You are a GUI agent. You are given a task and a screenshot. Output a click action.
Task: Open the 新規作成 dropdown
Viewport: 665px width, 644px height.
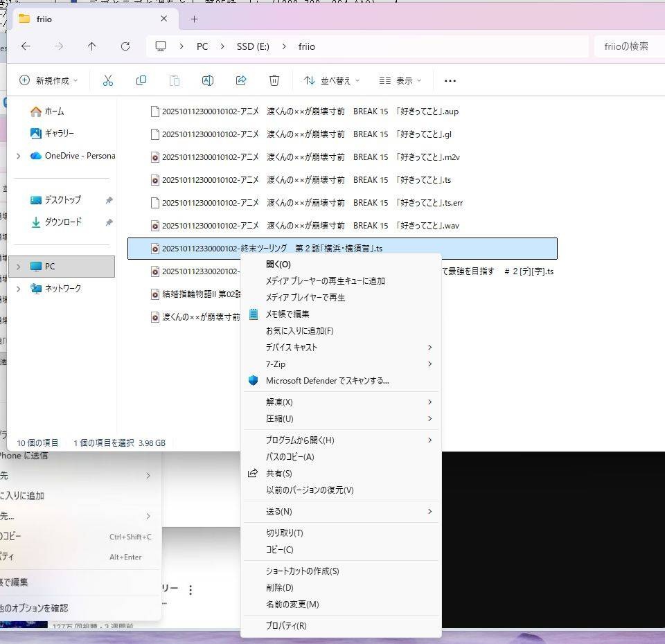[48, 80]
